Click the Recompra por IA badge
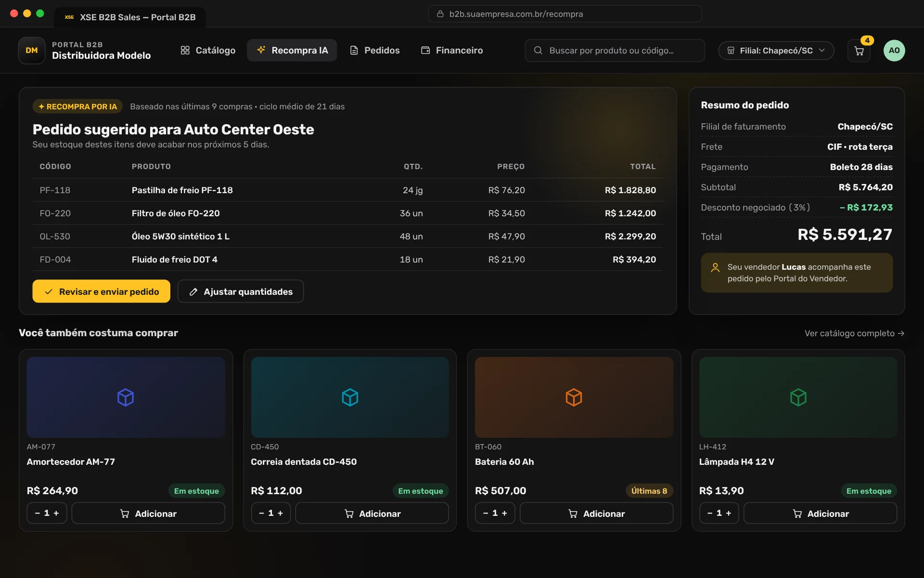Viewport: 924px width, 578px height. (x=77, y=106)
